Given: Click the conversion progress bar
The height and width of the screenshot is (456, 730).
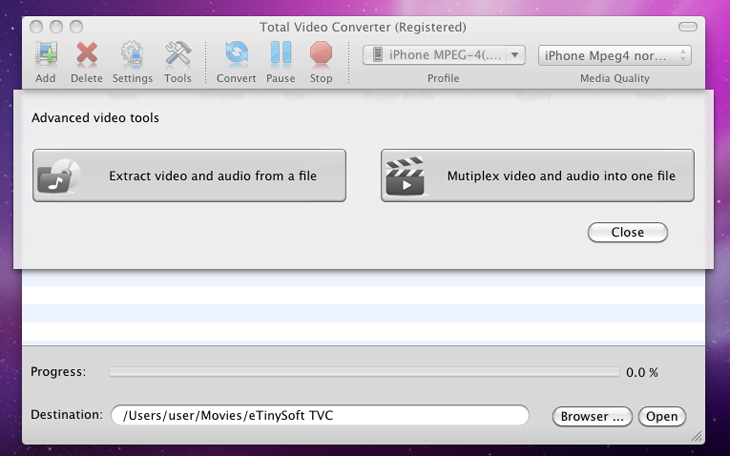Looking at the screenshot, I should coord(365,372).
